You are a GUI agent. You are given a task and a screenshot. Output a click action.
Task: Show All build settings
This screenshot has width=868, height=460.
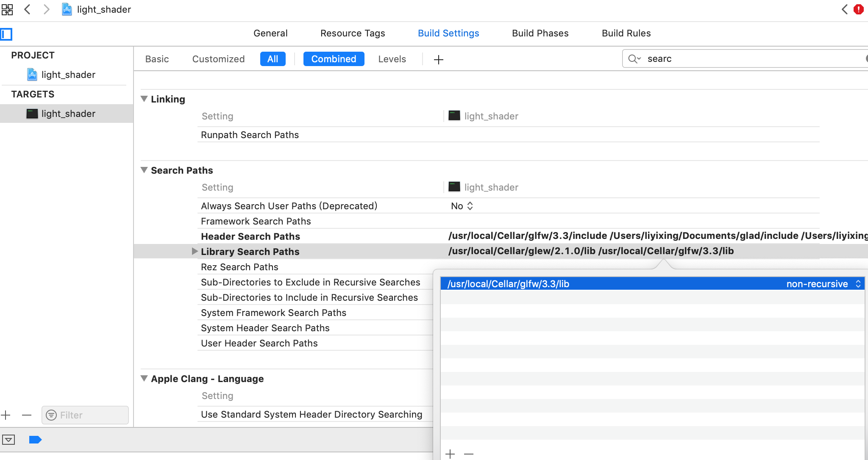(x=273, y=59)
